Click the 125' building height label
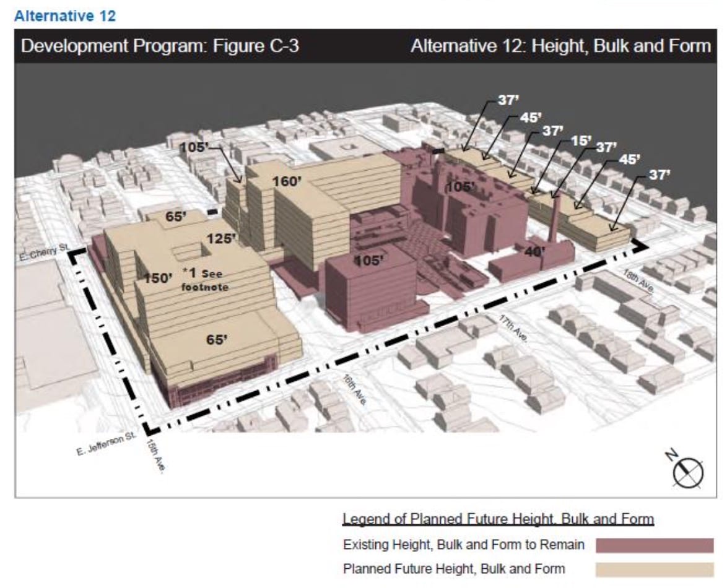The height and width of the screenshot is (588, 727). pyautogui.click(x=221, y=238)
